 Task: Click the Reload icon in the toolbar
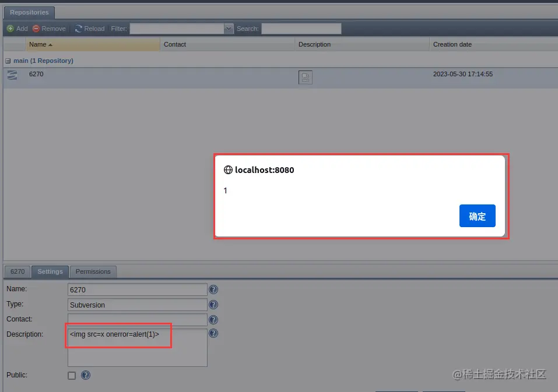(x=78, y=28)
